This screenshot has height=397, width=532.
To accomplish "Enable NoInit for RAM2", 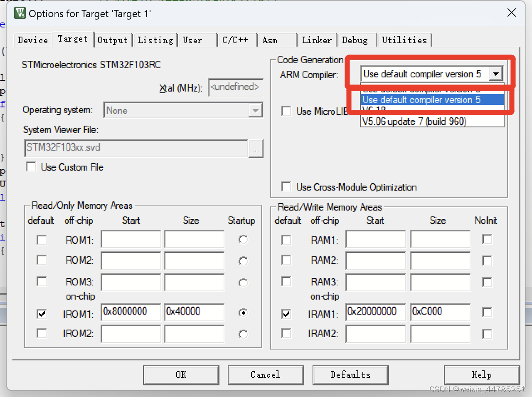I will point(487,261).
